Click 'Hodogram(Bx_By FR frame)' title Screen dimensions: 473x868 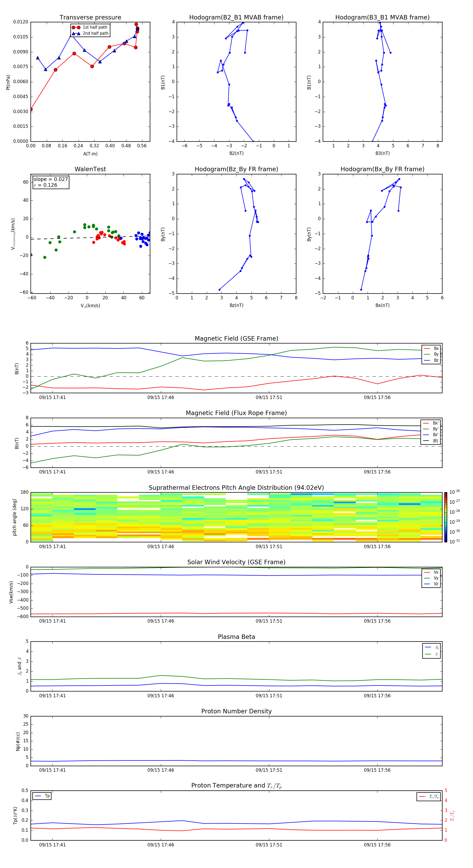coord(382,169)
